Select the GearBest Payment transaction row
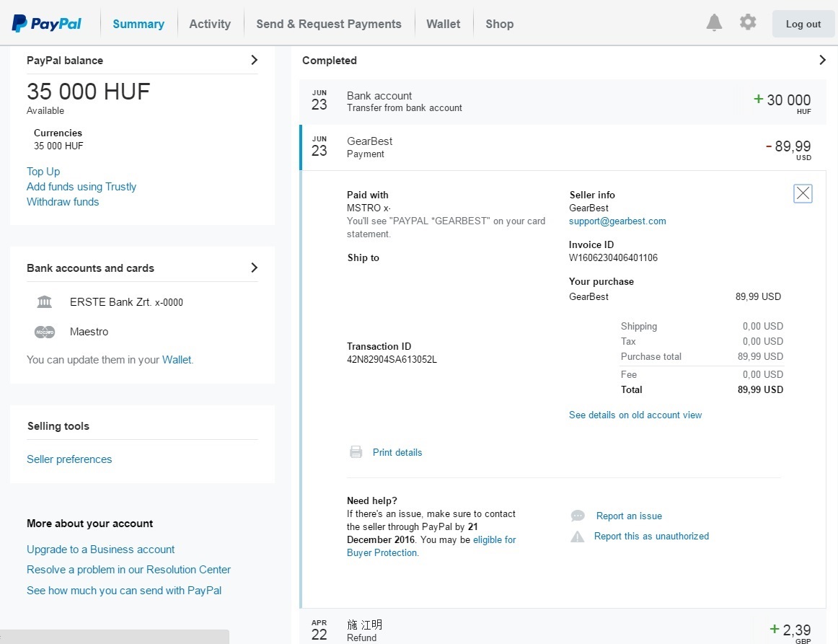Viewport: 838px width, 644px height. click(x=563, y=148)
